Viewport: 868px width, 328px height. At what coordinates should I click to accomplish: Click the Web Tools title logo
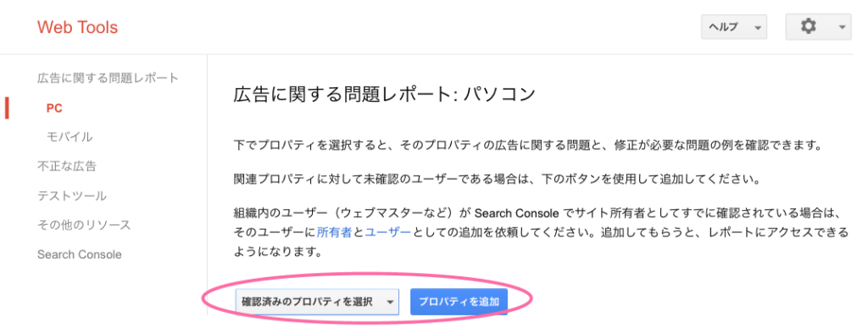click(x=77, y=27)
